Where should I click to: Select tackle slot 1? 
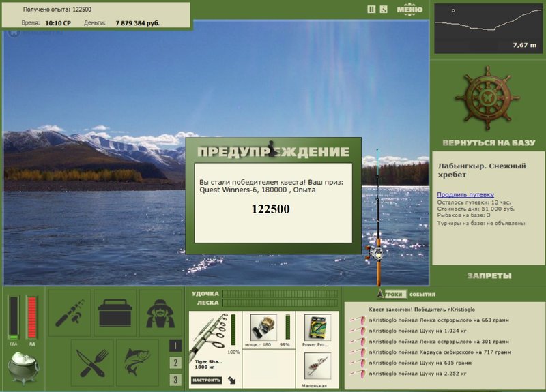175,346
